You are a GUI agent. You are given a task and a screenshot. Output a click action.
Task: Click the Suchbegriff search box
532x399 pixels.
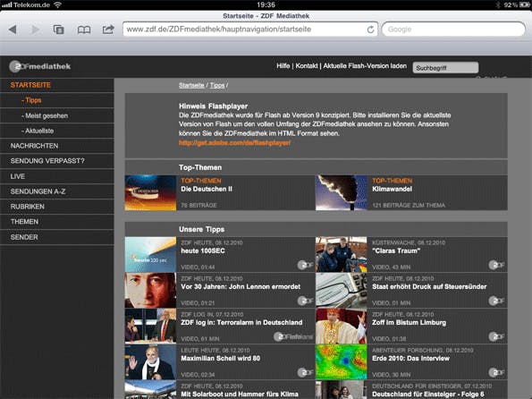(x=445, y=68)
